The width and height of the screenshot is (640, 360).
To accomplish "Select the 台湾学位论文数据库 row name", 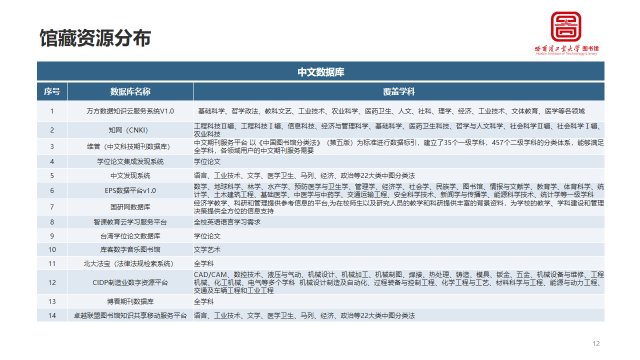I will coord(130,236).
